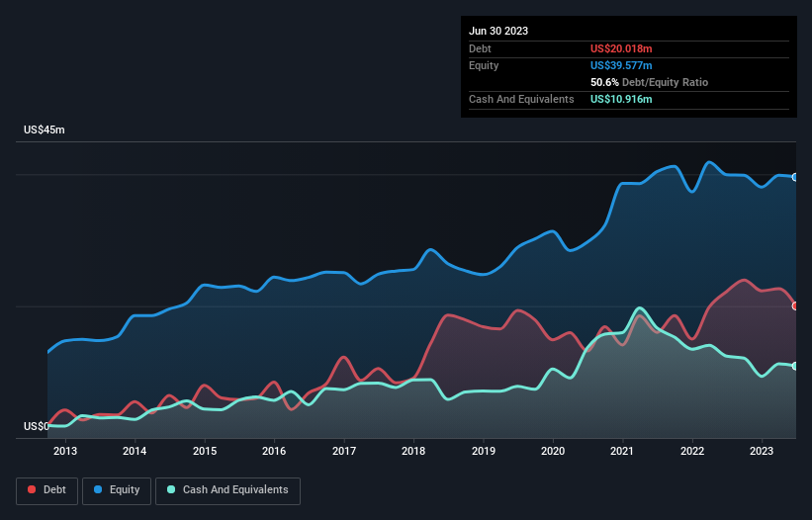812x520 pixels.
Task: Click the red Debt endpoint marker
Action: [x=795, y=305]
